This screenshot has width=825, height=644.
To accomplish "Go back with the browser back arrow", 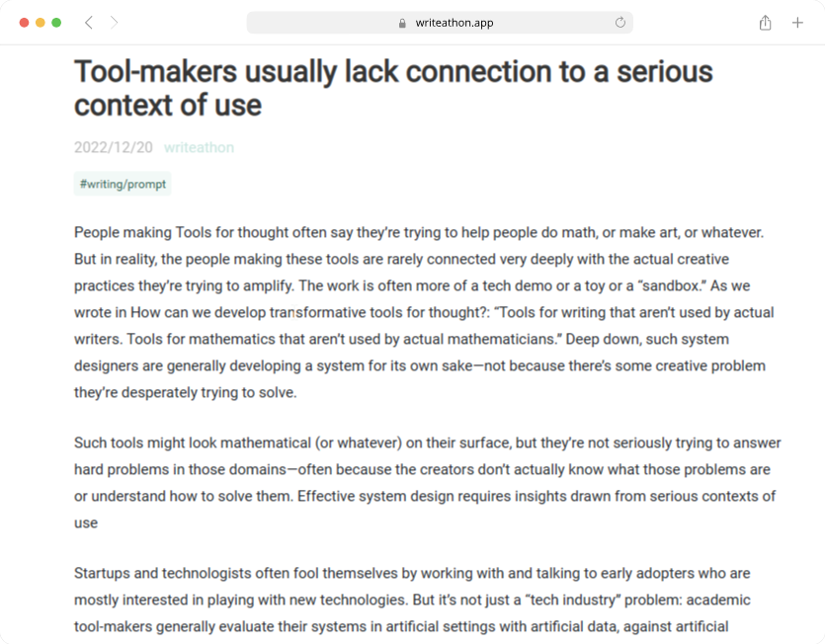I will (88, 23).
